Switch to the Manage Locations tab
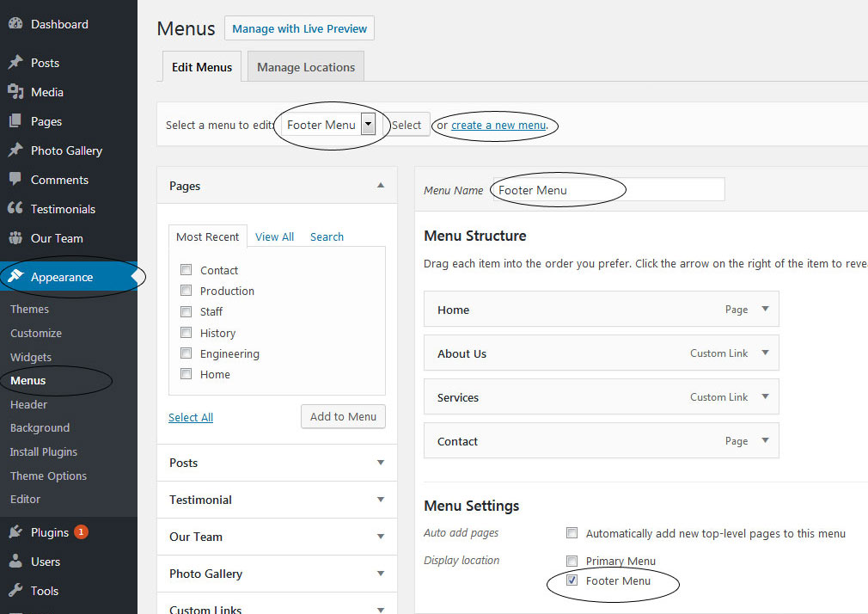Viewport: 868px width, 614px height. 305,67
